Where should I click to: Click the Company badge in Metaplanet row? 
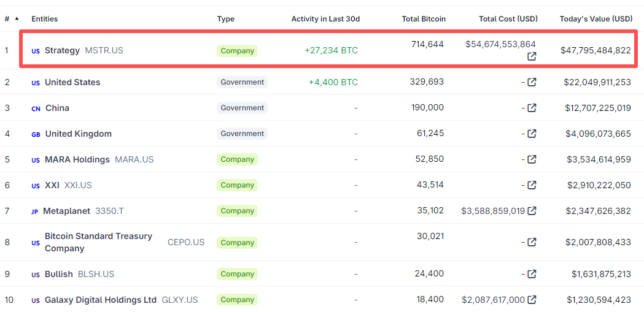click(237, 211)
